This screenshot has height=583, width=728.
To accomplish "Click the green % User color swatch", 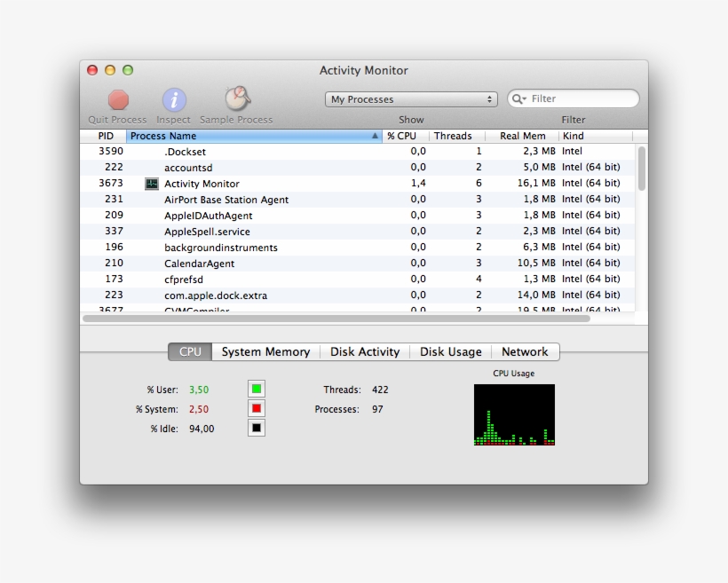I will click(x=257, y=389).
